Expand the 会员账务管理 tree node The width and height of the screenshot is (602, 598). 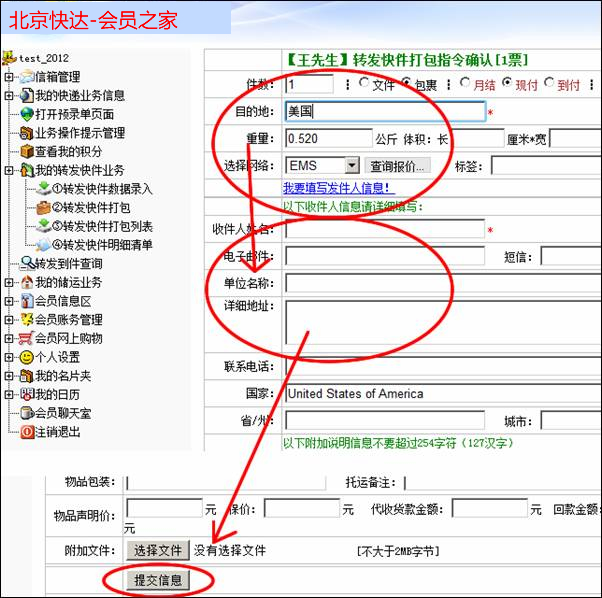tap(9, 320)
